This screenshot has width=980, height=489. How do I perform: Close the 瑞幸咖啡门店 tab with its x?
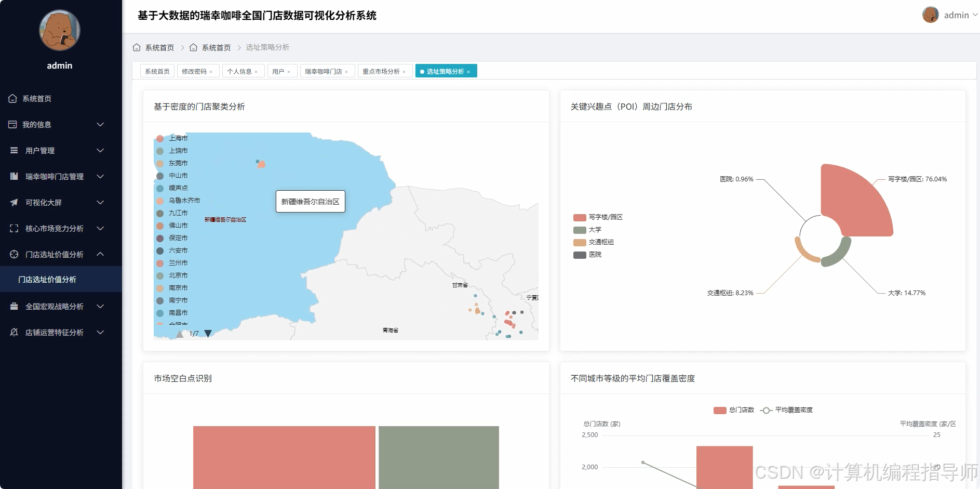(x=346, y=72)
